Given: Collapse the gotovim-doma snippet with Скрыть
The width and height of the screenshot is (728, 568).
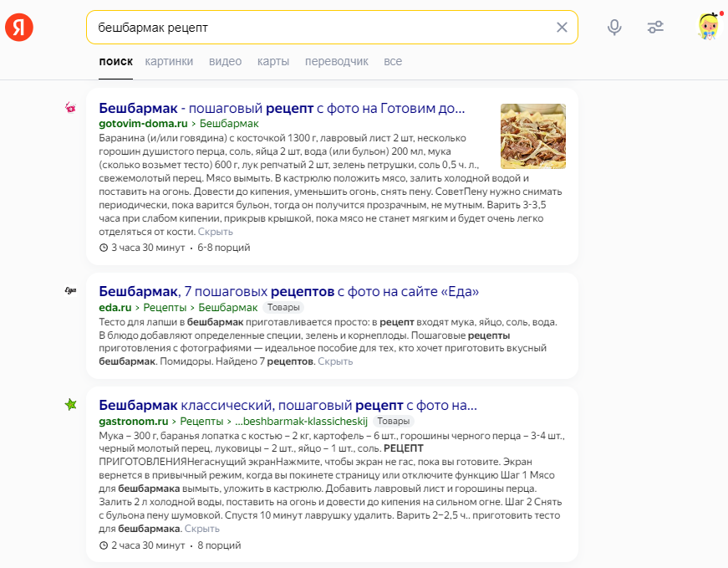Looking at the screenshot, I should pyautogui.click(x=216, y=232).
